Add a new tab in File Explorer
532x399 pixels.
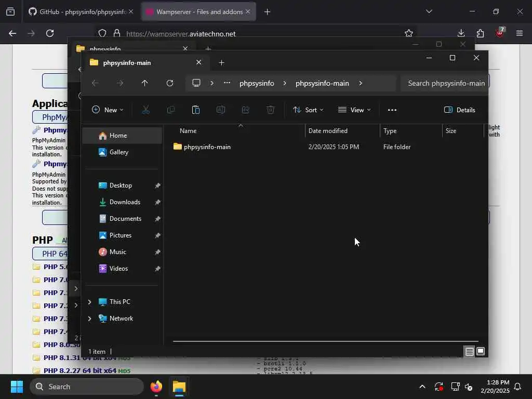pos(221,63)
